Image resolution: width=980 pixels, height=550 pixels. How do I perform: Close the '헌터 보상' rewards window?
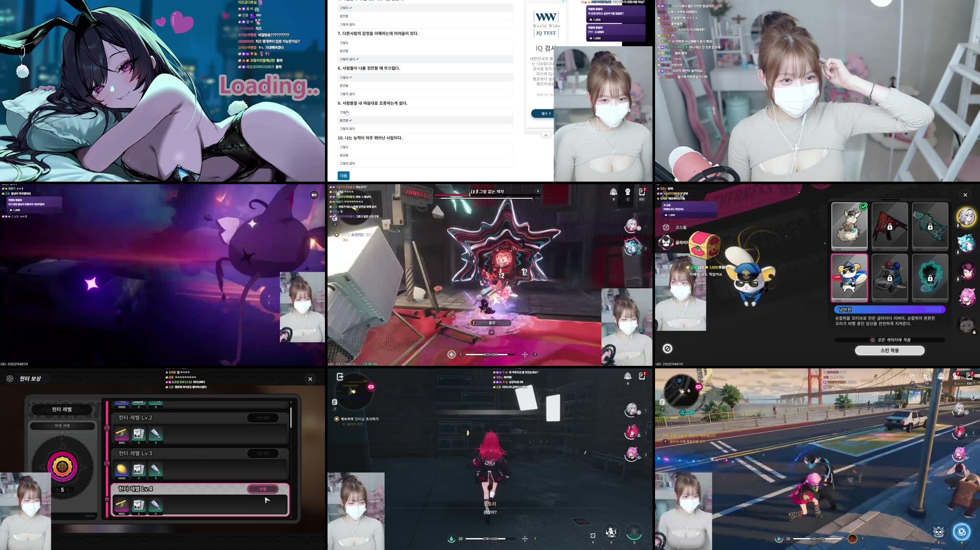pos(310,379)
